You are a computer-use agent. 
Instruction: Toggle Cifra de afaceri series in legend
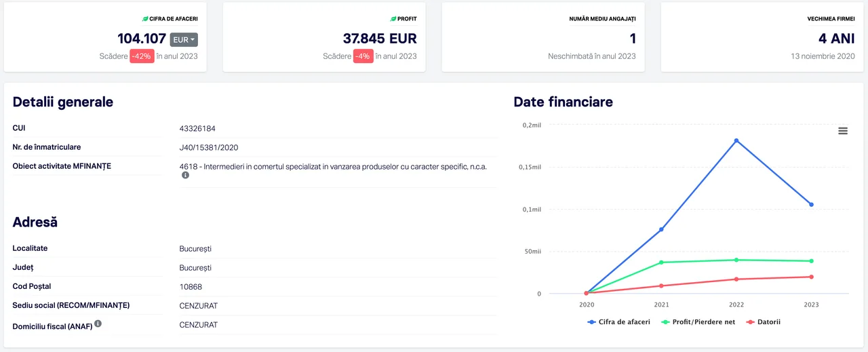pos(619,322)
